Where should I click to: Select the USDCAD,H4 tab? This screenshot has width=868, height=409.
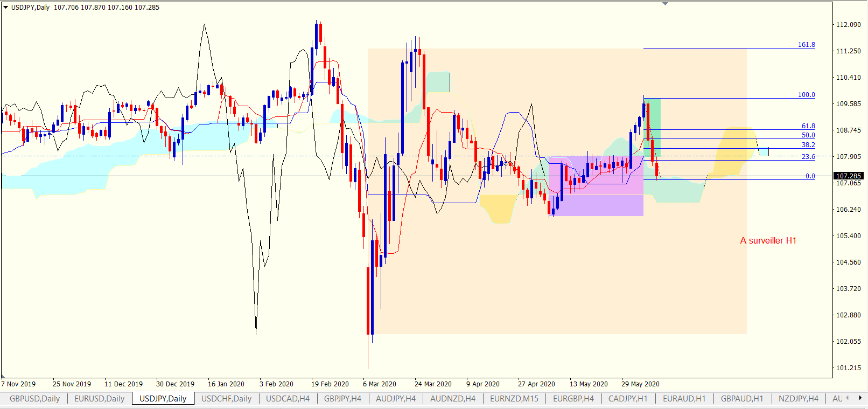288,399
